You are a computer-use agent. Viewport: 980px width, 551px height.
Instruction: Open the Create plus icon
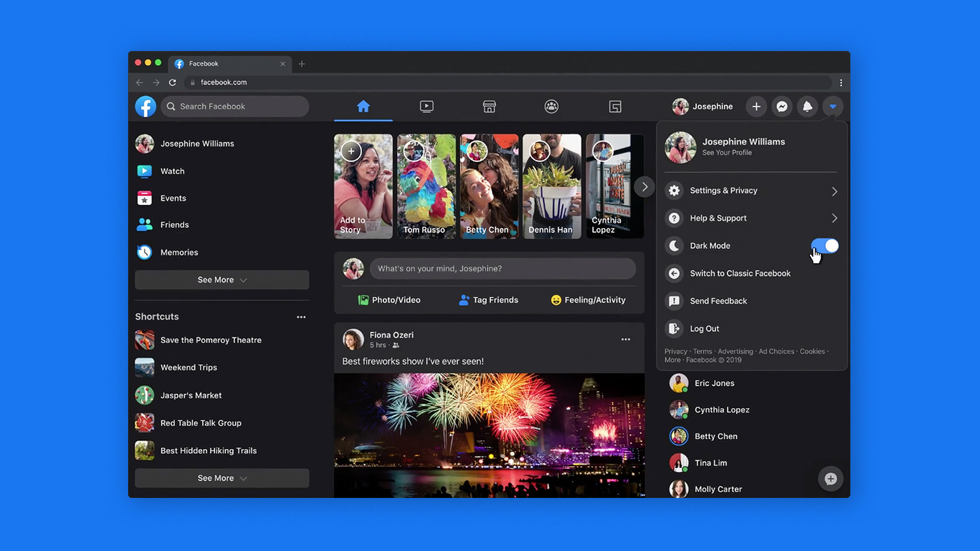(755, 106)
